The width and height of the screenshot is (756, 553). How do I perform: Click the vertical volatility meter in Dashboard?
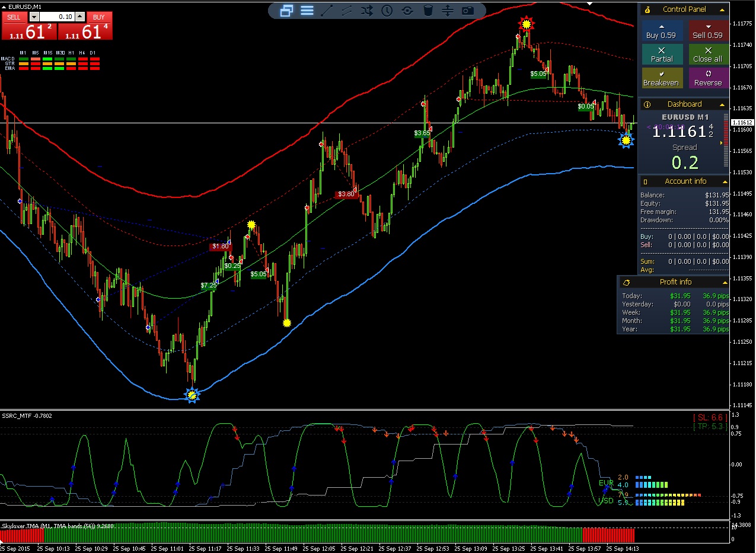coord(726,140)
